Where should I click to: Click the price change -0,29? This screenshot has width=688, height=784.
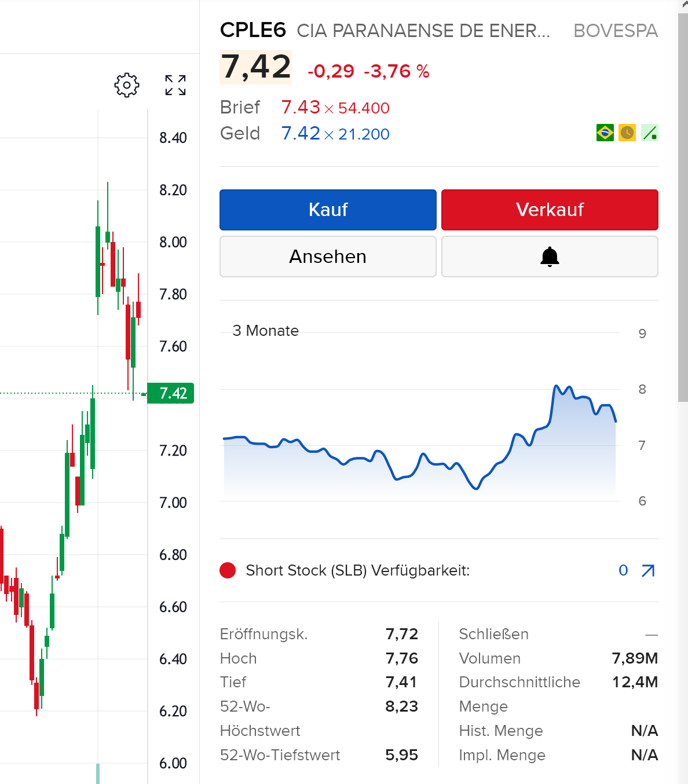pos(331,71)
